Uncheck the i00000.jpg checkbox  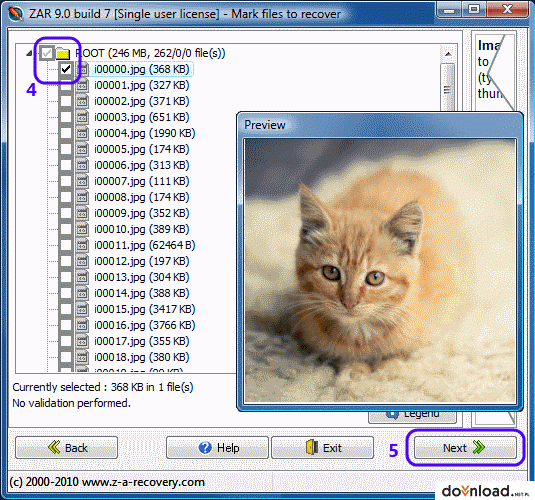(x=66, y=69)
